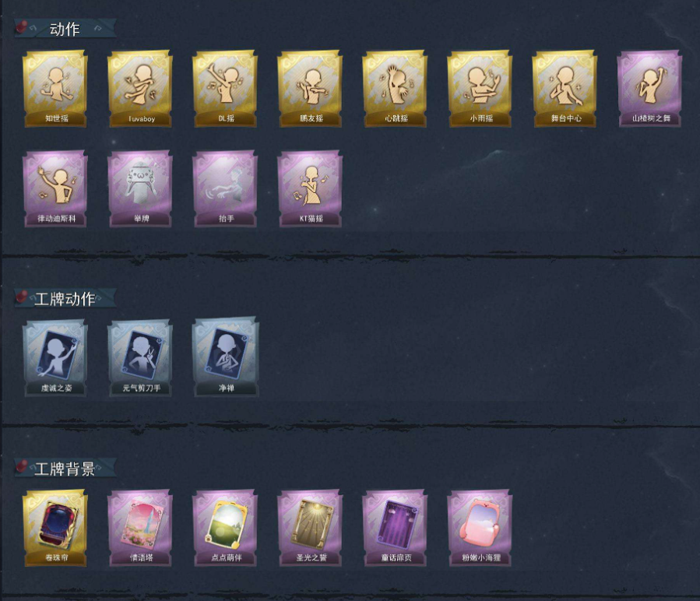This screenshot has height=601, width=700.
Task: Select the 情语塔 badge background
Action: coord(140,529)
